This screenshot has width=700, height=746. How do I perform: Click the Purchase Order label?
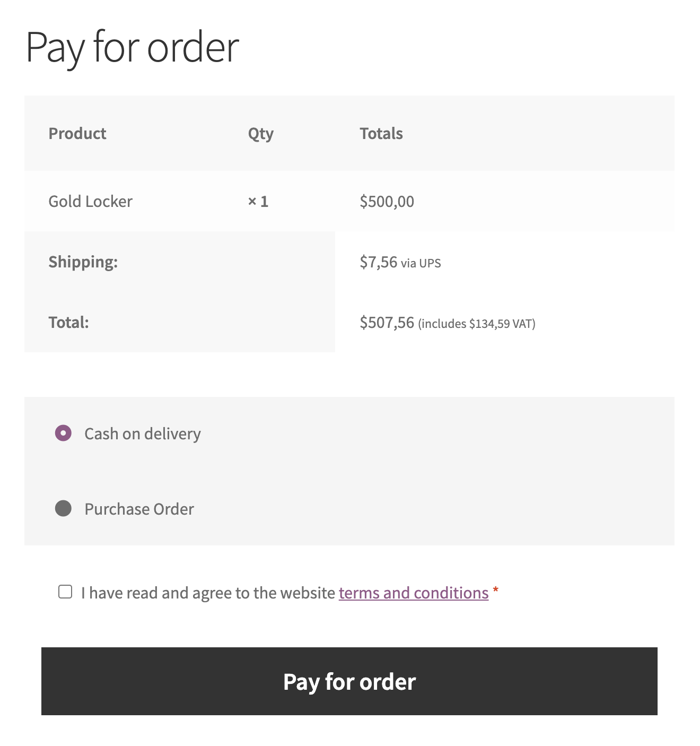(139, 509)
